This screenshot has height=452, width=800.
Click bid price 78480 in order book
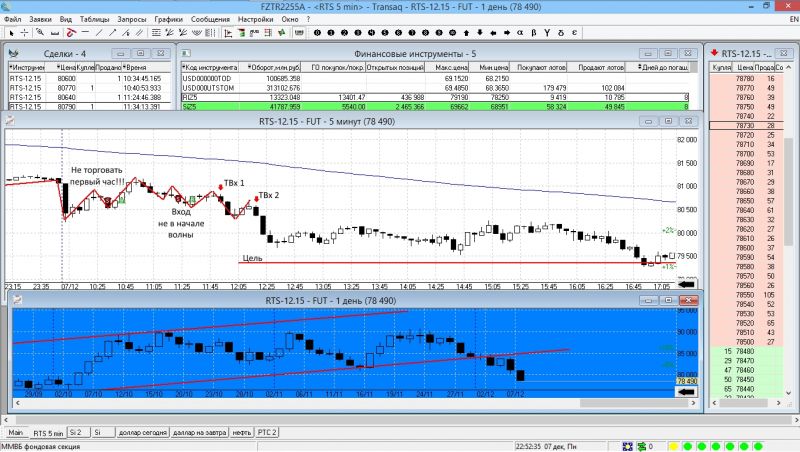click(x=745, y=351)
